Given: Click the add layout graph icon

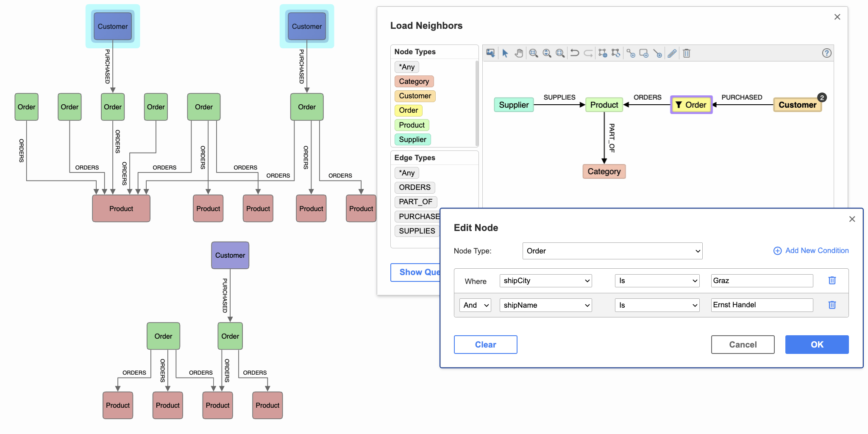Looking at the screenshot, I should click(603, 53).
